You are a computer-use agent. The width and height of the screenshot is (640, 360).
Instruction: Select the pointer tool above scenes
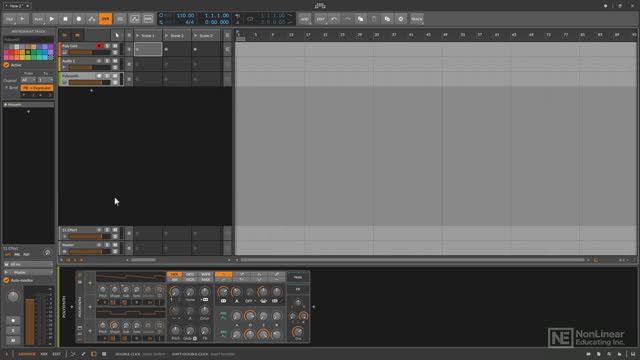(117, 35)
